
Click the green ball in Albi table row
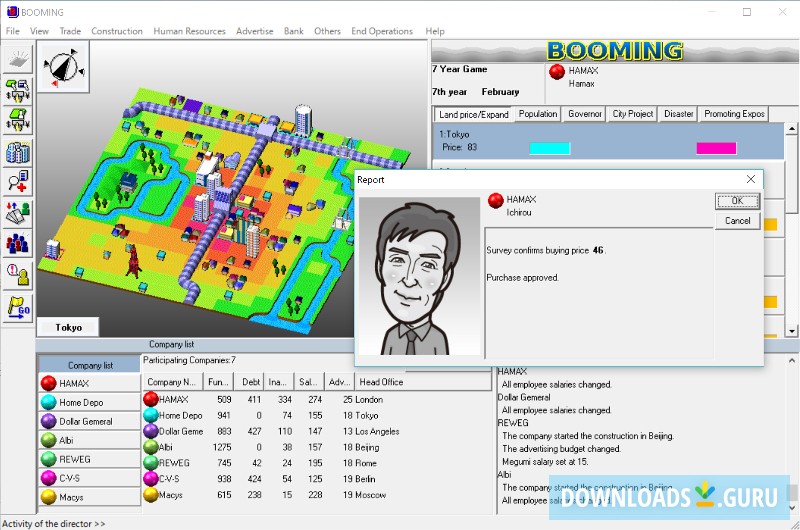tap(151, 447)
